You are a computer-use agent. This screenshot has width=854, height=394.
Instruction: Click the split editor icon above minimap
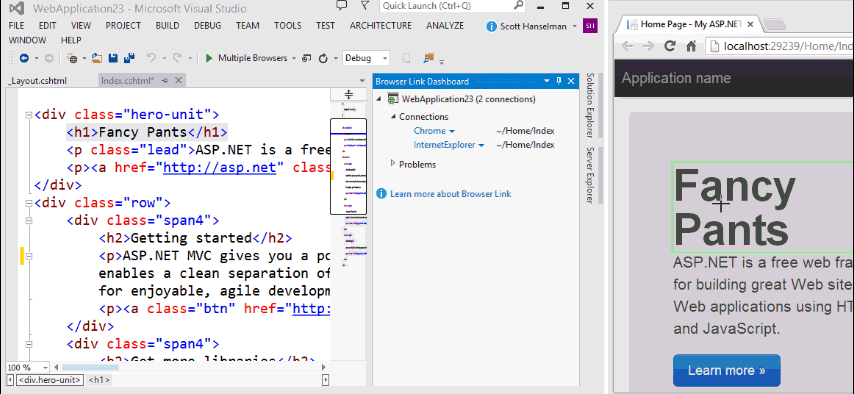[349, 94]
